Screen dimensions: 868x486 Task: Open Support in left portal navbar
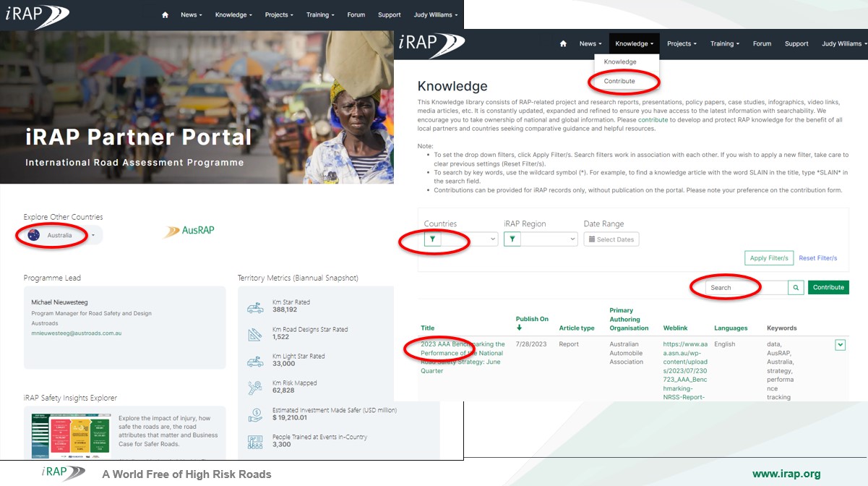tap(389, 14)
